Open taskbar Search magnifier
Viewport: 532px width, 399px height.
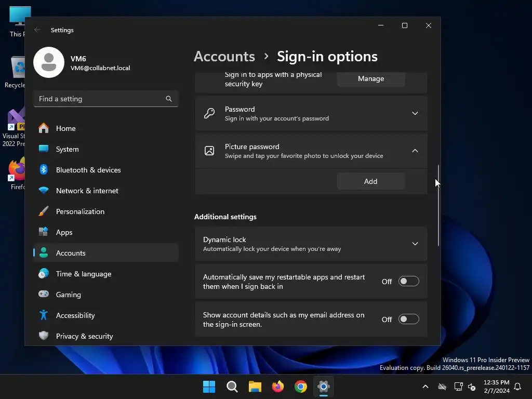232,387
